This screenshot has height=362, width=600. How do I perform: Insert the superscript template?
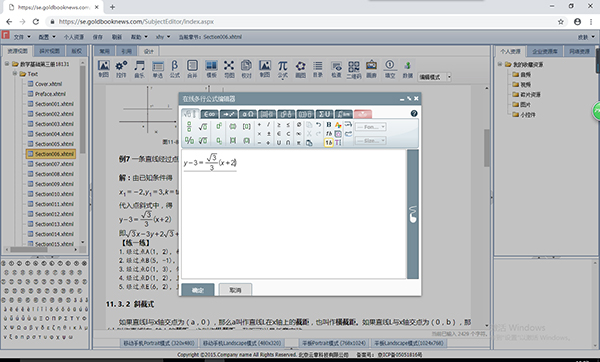(219, 126)
